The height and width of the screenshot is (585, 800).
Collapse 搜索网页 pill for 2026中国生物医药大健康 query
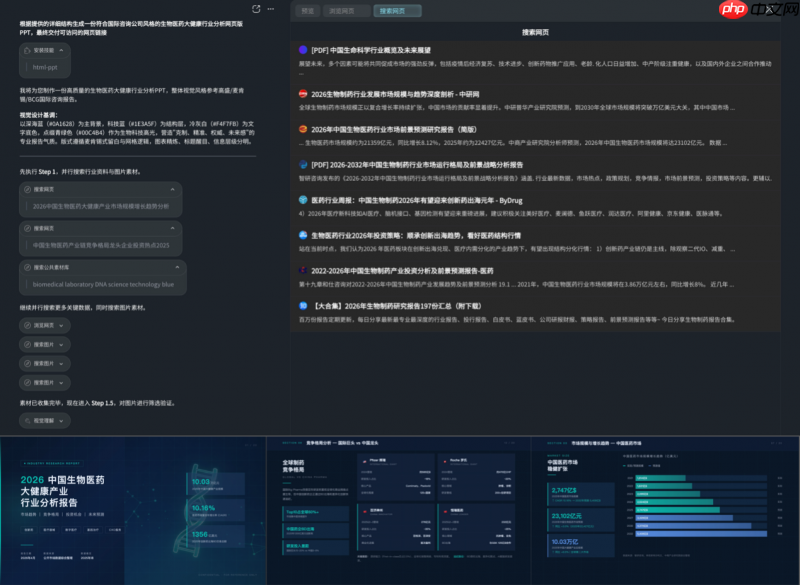[x=172, y=189]
